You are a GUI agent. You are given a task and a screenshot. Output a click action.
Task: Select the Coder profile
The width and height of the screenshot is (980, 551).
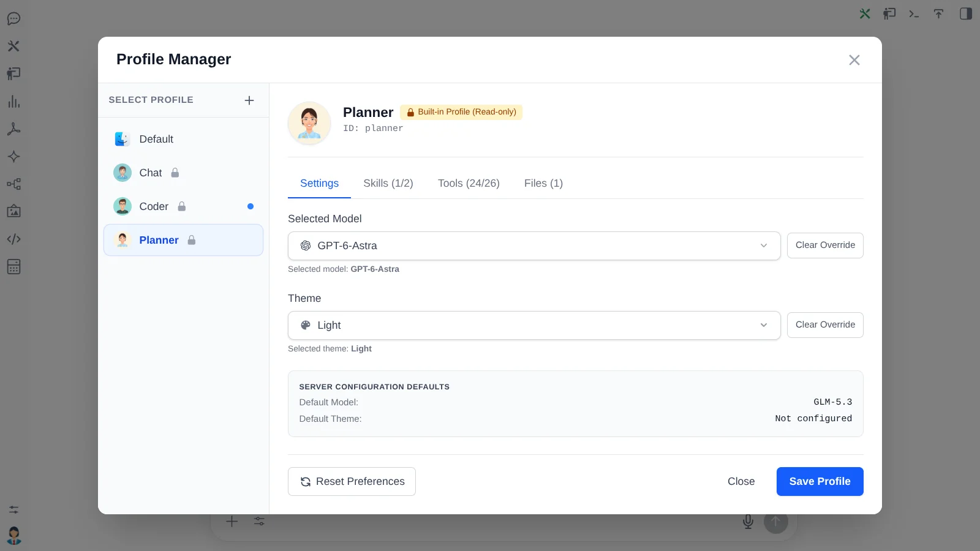pyautogui.click(x=183, y=206)
